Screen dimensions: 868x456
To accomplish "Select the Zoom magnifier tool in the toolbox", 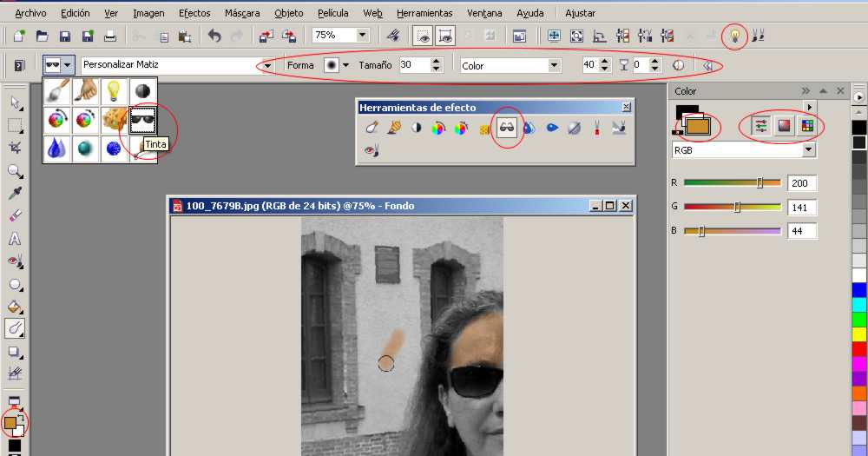I will [x=15, y=171].
